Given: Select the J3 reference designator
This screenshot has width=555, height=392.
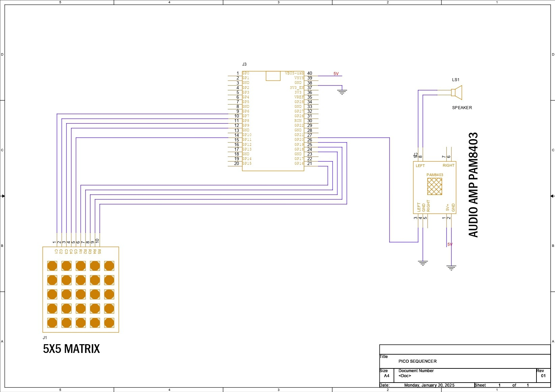Looking at the screenshot, I should coord(244,64).
